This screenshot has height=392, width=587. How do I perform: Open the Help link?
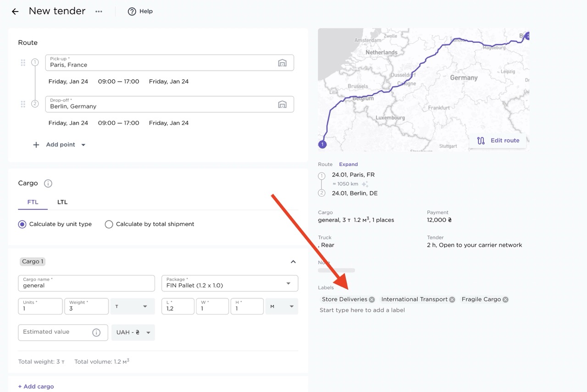click(x=140, y=11)
